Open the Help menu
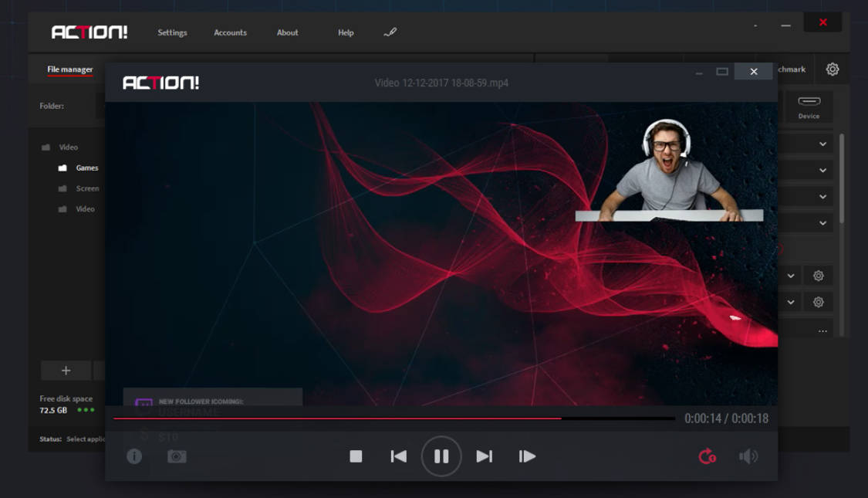Image resolution: width=868 pixels, height=498 pixels. coord(346,32)
